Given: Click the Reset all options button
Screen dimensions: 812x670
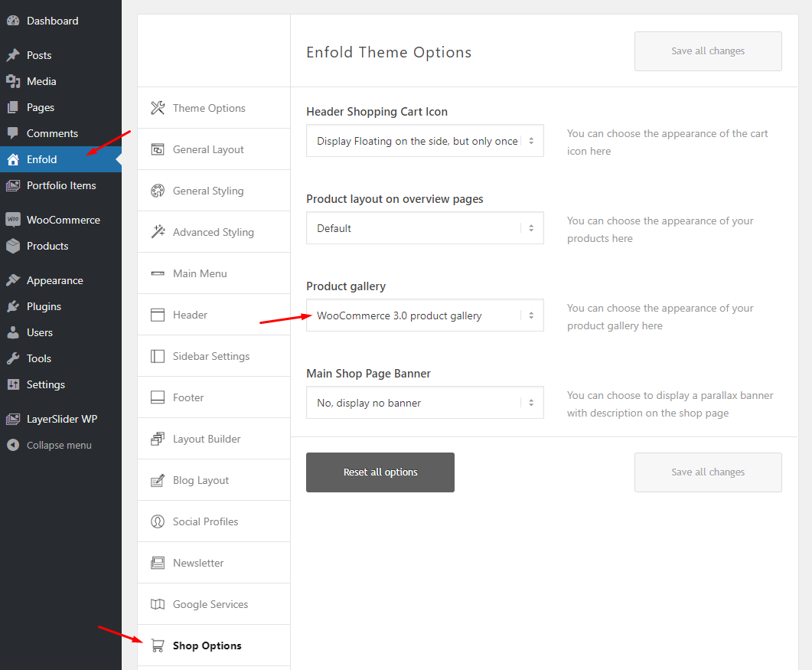Looking at the screenshot, I should point(380,472).
